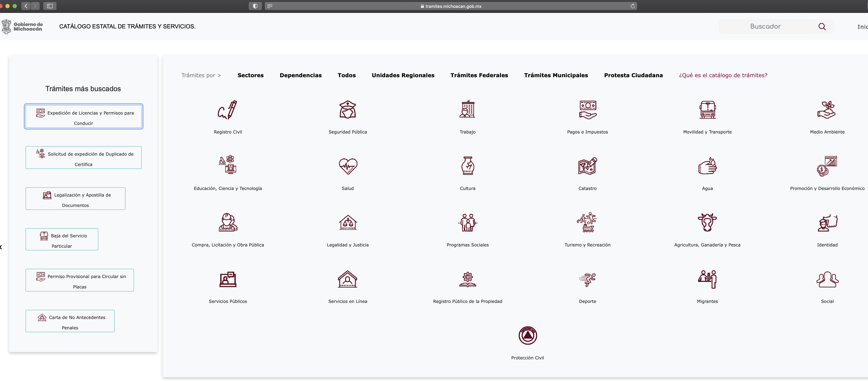Open the Legalidad y Justicia scales icon
This screenshot has height=381, width=868.
pyautogui.click(x=348, y=223)
